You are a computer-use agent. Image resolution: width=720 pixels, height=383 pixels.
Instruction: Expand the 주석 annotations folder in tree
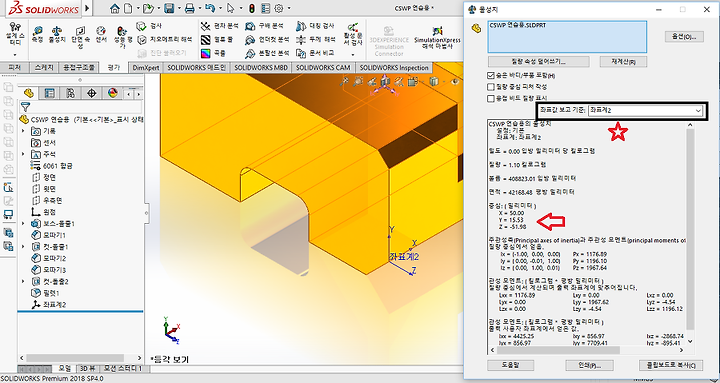click(x=24, y=154)
